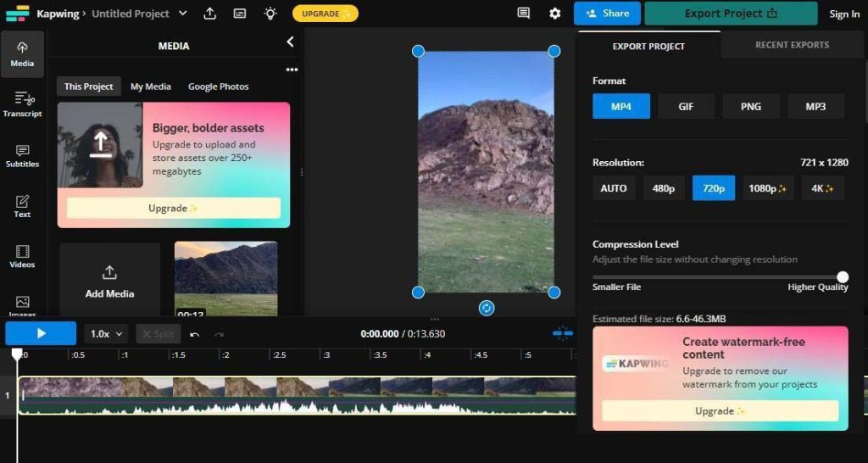Viewport: 868px width, 463px height.
Task: Select the mountain video thumbnail in Media
Action: point(225,279)
